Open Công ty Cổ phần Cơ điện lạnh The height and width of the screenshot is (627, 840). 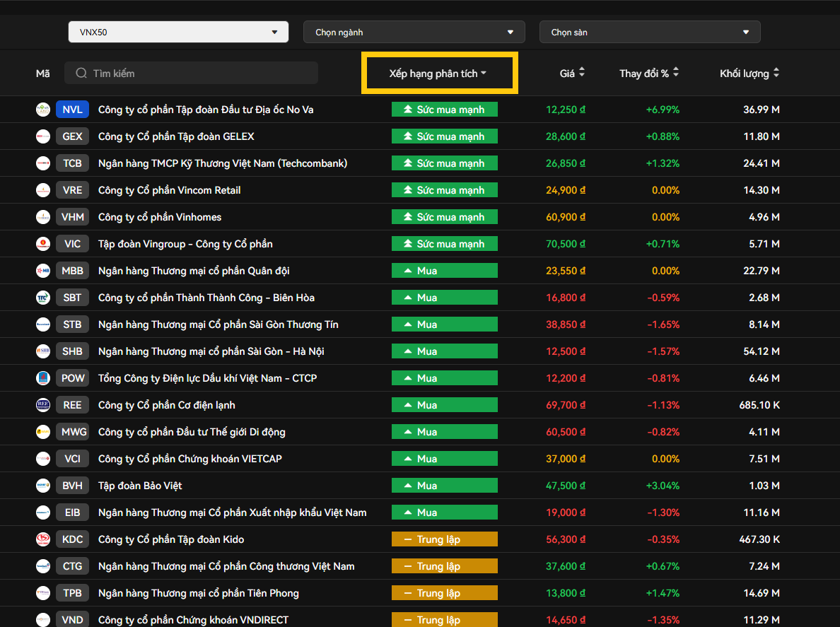point(167,405)
